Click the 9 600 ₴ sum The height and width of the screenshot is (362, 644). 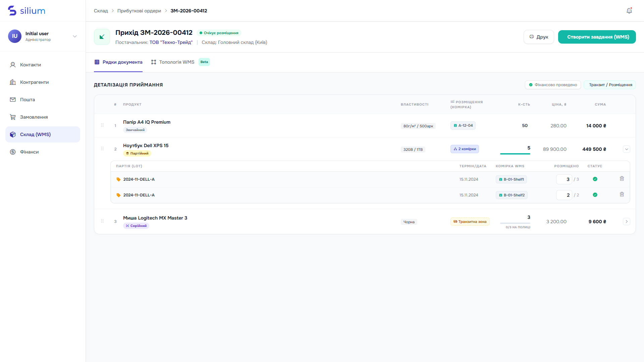pos(597,222)
